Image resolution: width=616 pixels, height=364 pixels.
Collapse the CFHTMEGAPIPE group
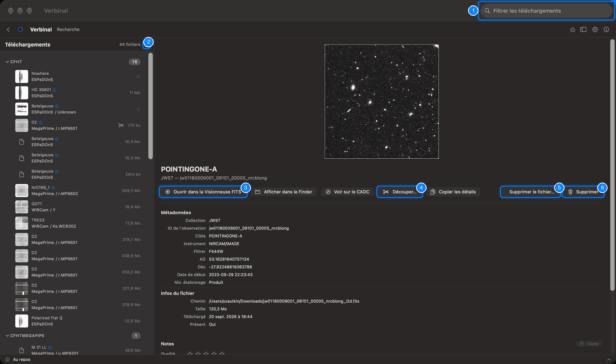coord(7,336)
